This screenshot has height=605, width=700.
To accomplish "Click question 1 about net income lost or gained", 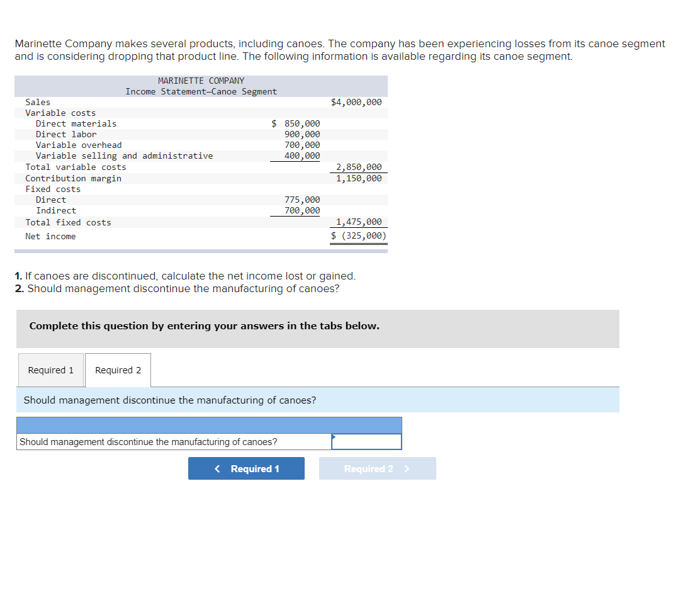I will [x=185, y=276].
